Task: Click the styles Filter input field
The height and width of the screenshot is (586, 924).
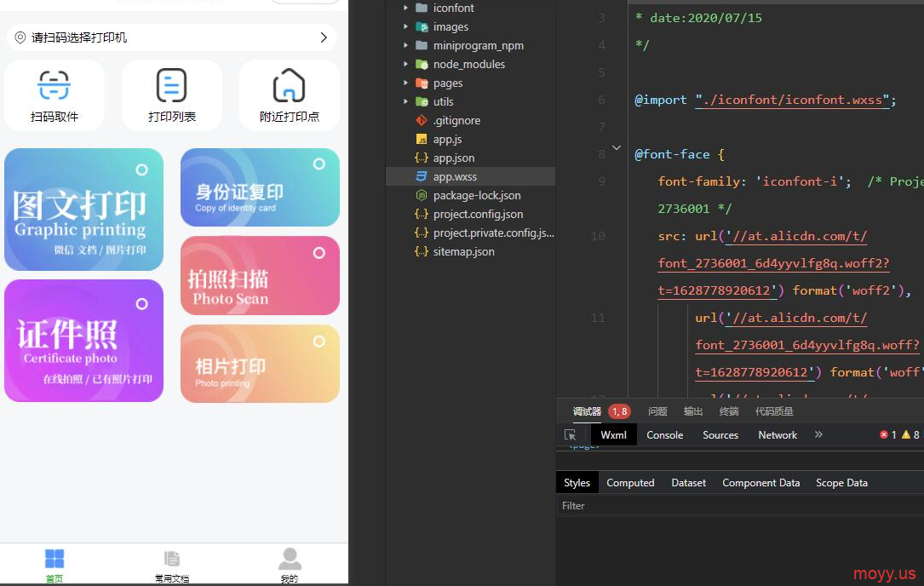Action: click(x=732, y=506)
